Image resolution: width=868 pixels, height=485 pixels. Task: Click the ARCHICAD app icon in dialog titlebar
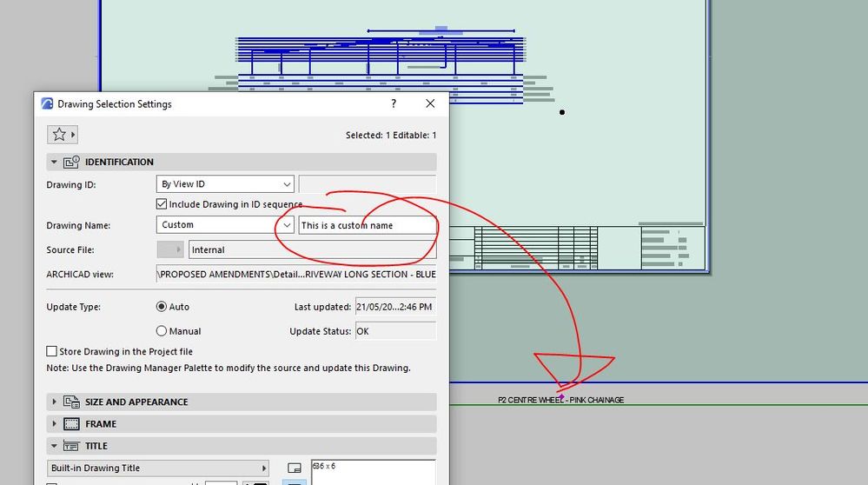[47, 103]
